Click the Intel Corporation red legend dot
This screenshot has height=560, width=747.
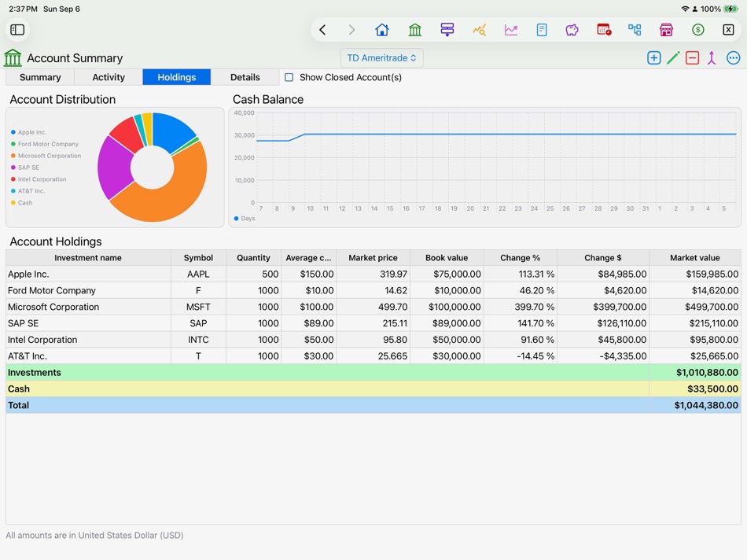click(13, 179)
